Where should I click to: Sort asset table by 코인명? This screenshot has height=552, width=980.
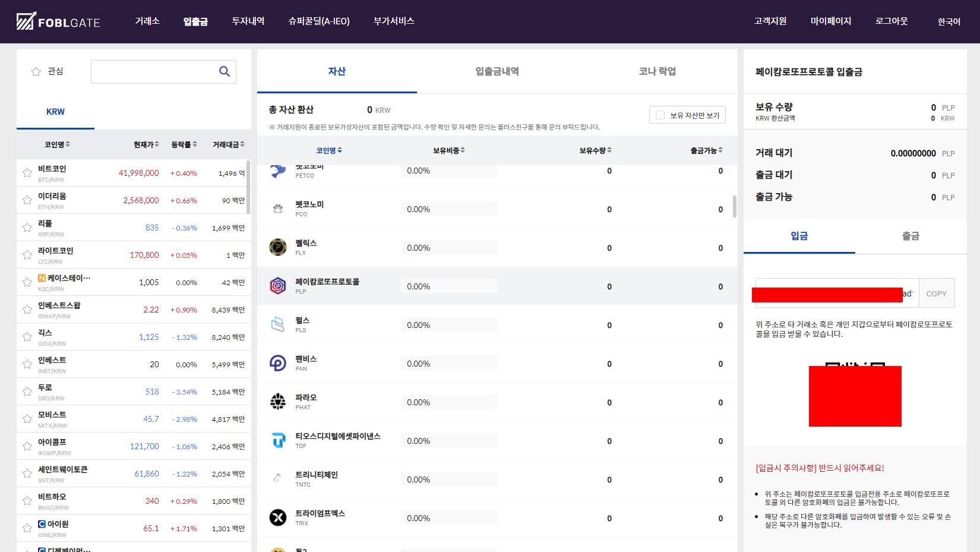coord(329,150)
